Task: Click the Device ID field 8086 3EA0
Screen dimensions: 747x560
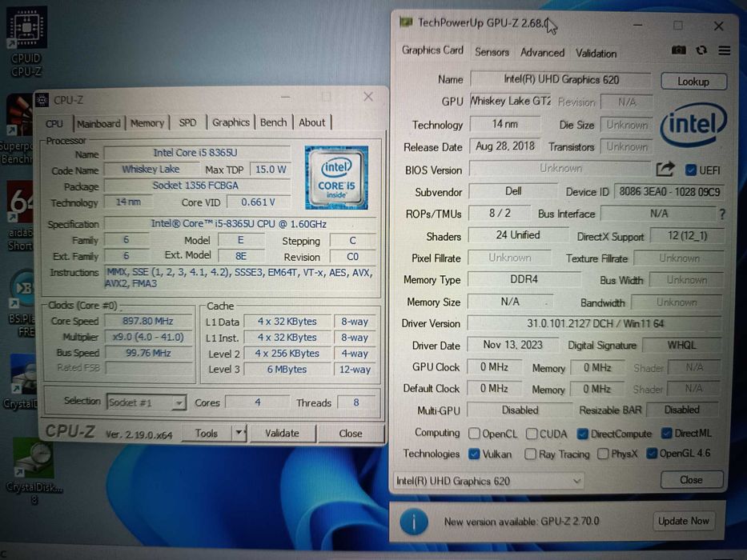Action: point(669,191)
